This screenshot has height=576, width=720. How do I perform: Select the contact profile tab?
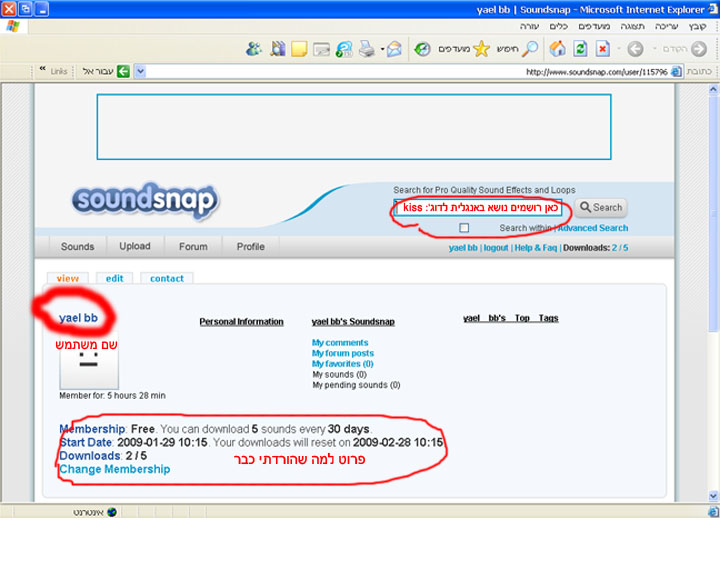167,278
